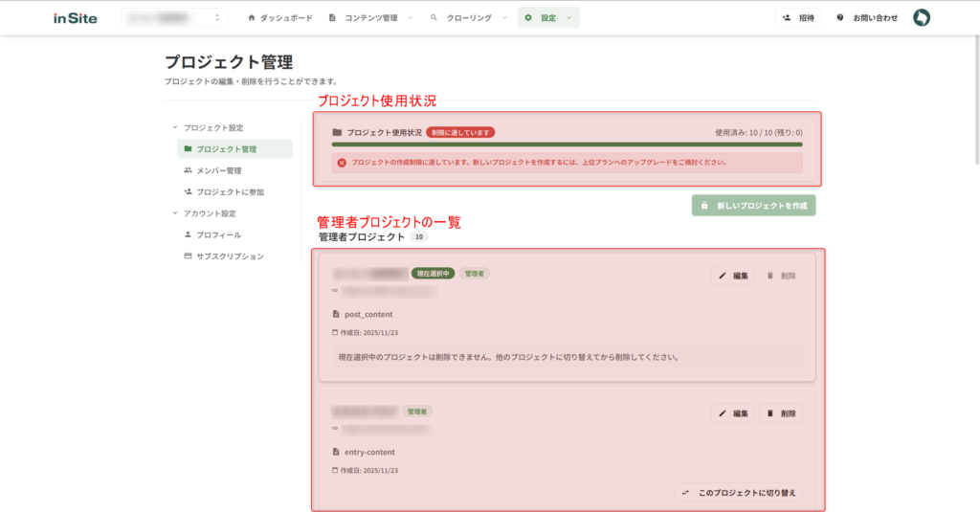Expand the コンテンツ管理 chevron arrow

[x=410, y=18]
